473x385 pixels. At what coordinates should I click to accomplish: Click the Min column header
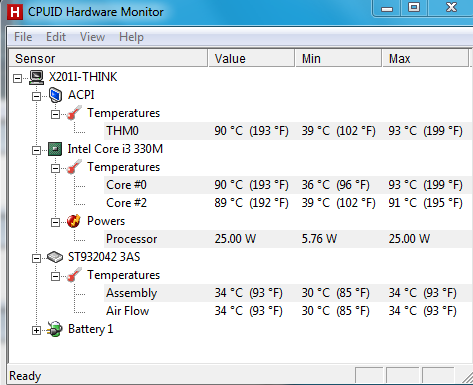[338, 59]
